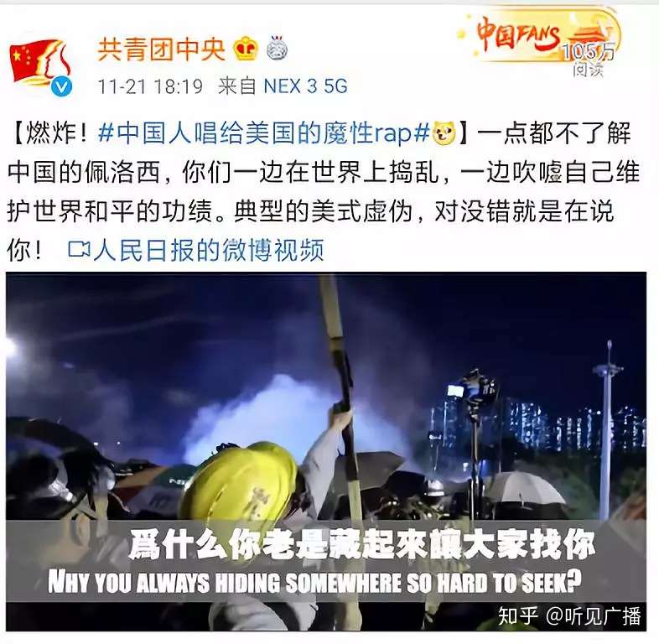Click the doge emoji in post text
Viewport: 659px width, 644px height.
[444, 133]
